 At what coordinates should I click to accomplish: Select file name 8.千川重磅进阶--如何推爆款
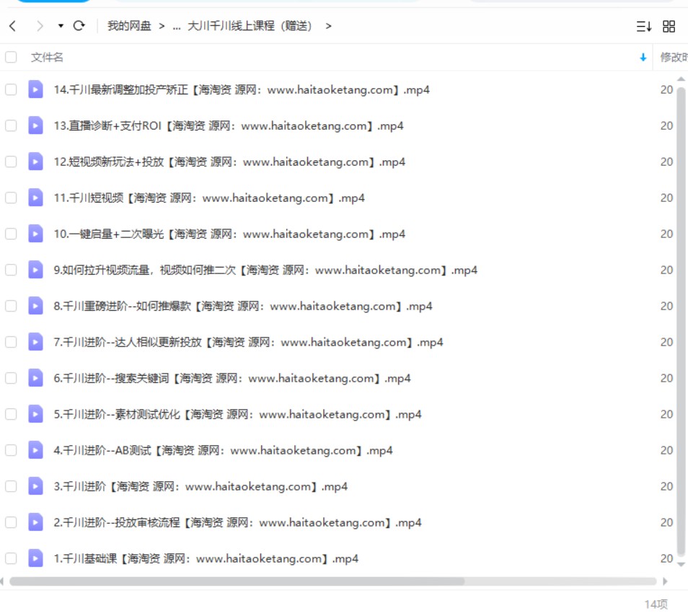243,306
